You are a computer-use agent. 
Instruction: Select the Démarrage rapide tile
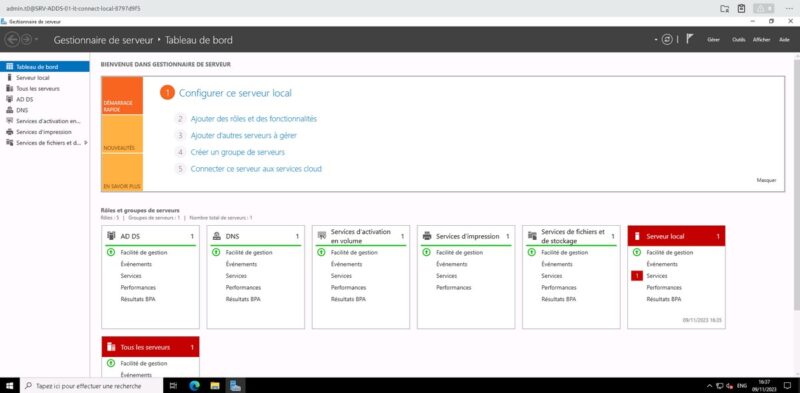pyautogui.click(x=122, y=95)
